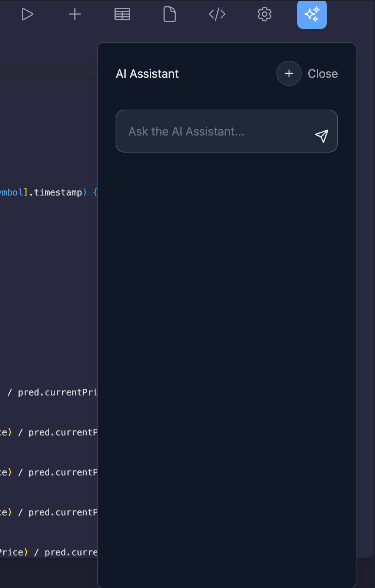Open the code brackets icon
This screenshot has height=588, width=375.
[217, 14]
